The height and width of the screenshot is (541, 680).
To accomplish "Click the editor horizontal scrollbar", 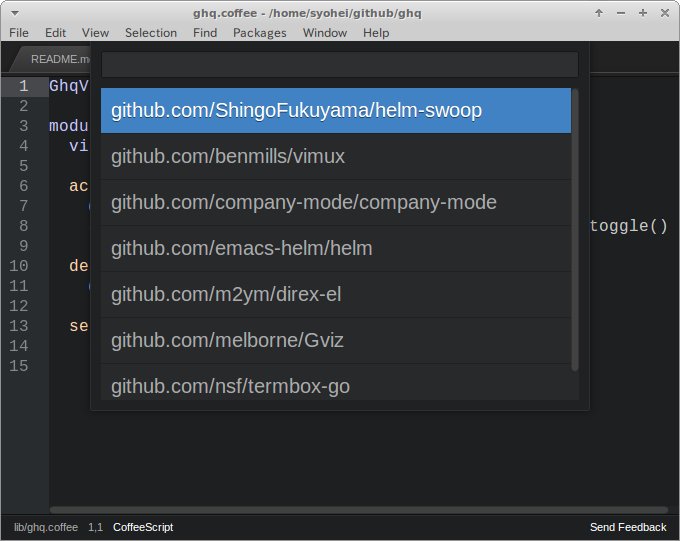I will 359,510.
